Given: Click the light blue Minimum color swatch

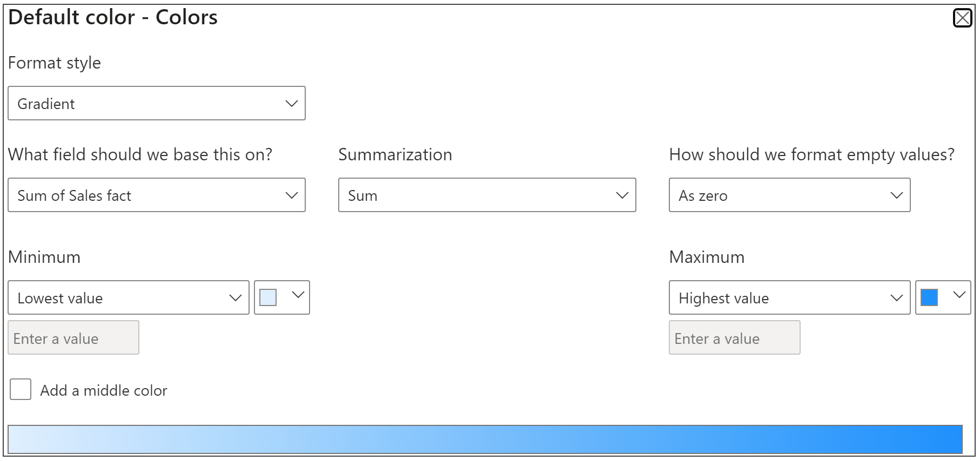Looking at the screenshot, I should [x=268, y=297].
